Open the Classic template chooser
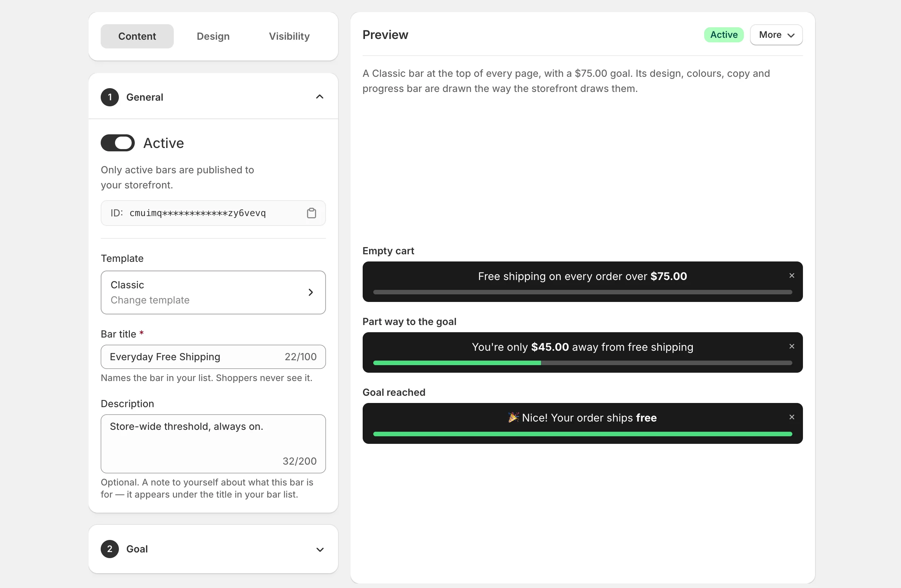901x588 pixels. pos(213,292)
